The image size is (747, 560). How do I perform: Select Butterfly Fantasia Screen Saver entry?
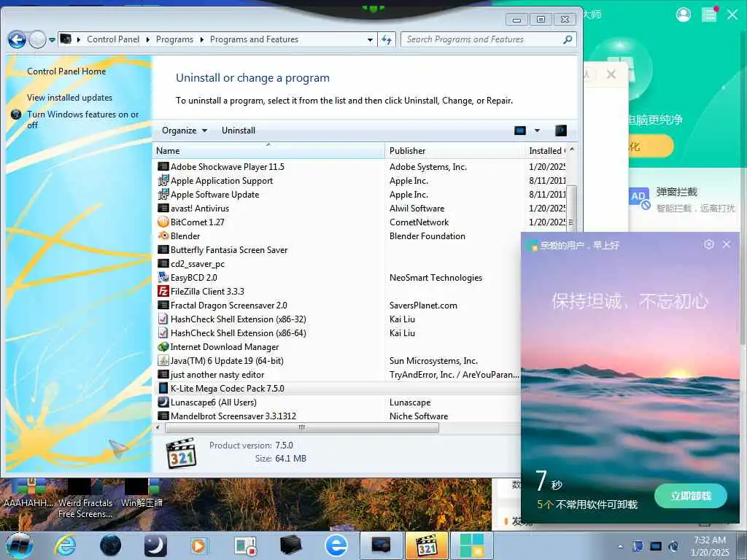click(x=229, y=250)
